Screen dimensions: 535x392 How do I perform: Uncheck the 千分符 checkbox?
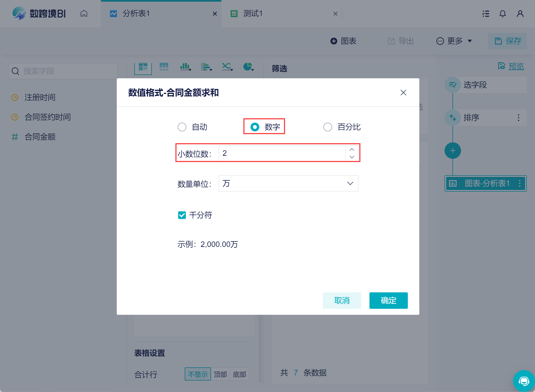(x=182, y=215)
